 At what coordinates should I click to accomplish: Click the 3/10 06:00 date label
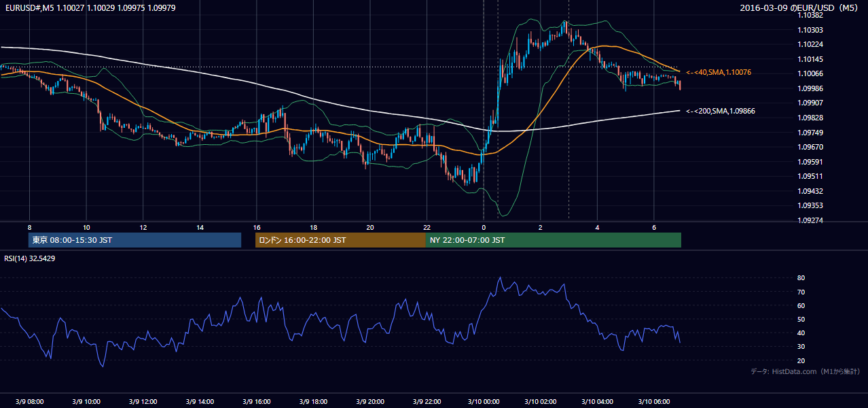click(x=653, y=401)
